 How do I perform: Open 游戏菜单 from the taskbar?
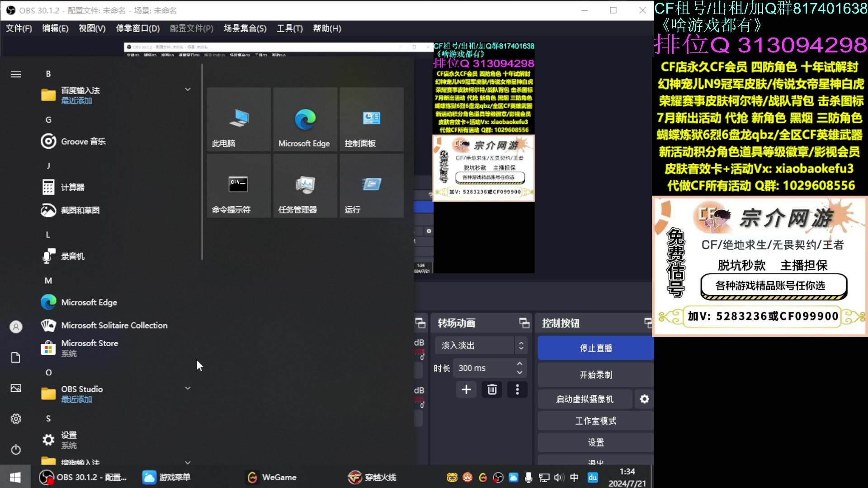(166, 477)
